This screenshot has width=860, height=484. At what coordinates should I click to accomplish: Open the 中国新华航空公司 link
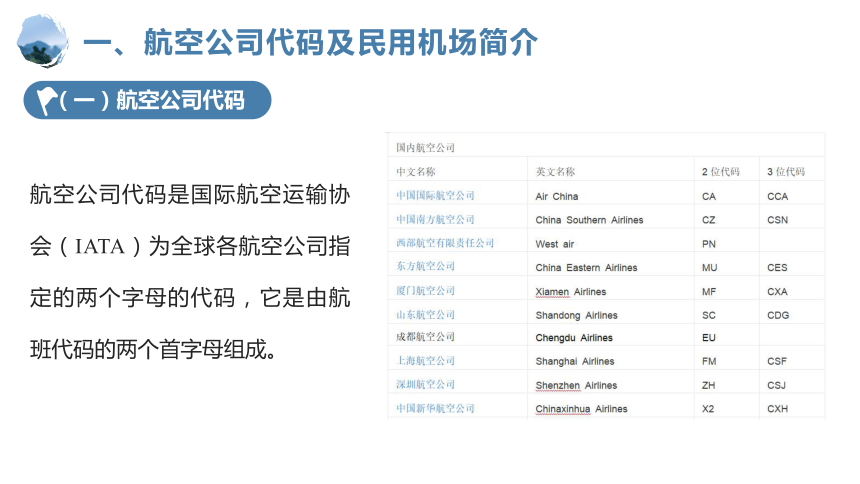pos(435,408)
